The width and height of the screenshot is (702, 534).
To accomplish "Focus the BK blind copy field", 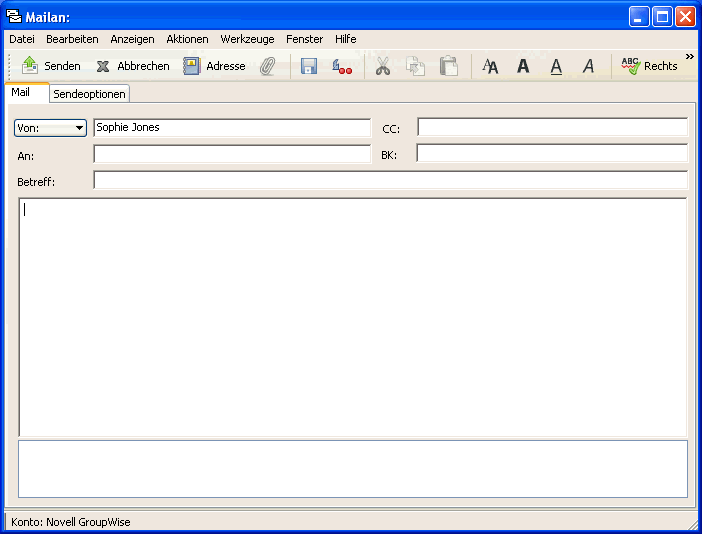I will (552, 153).
